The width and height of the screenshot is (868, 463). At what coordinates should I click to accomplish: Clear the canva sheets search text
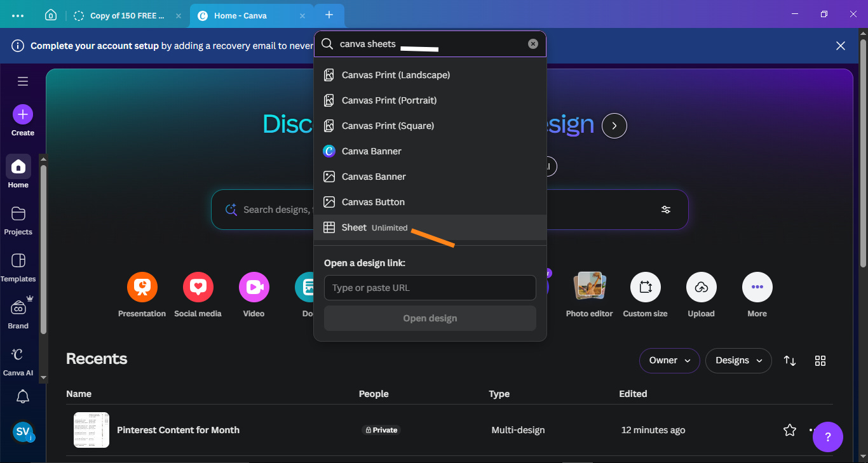point(533,44)
